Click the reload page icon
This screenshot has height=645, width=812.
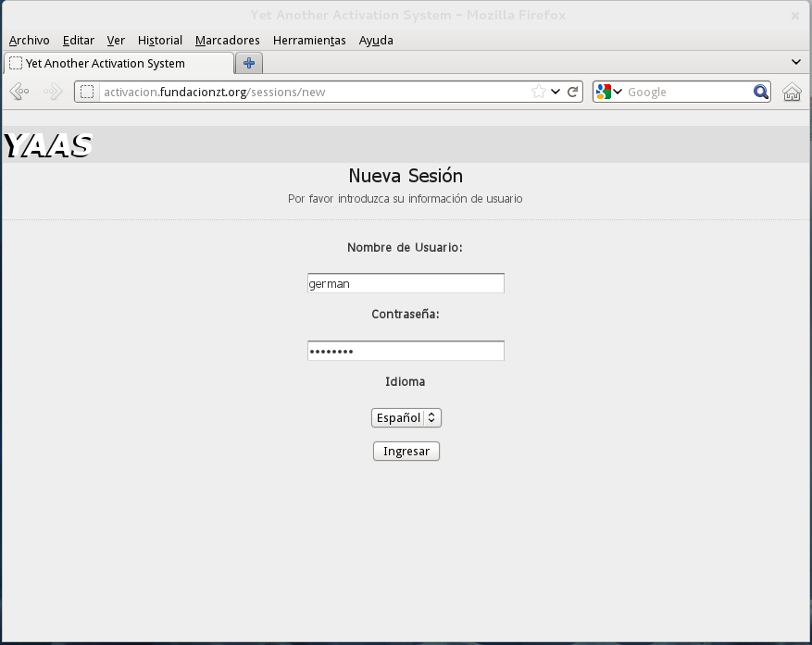click(573, 92)
